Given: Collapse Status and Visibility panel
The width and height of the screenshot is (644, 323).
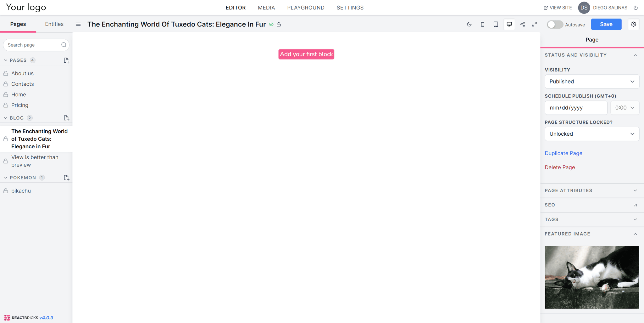Looking at the screenshot, I should point(635,55).
